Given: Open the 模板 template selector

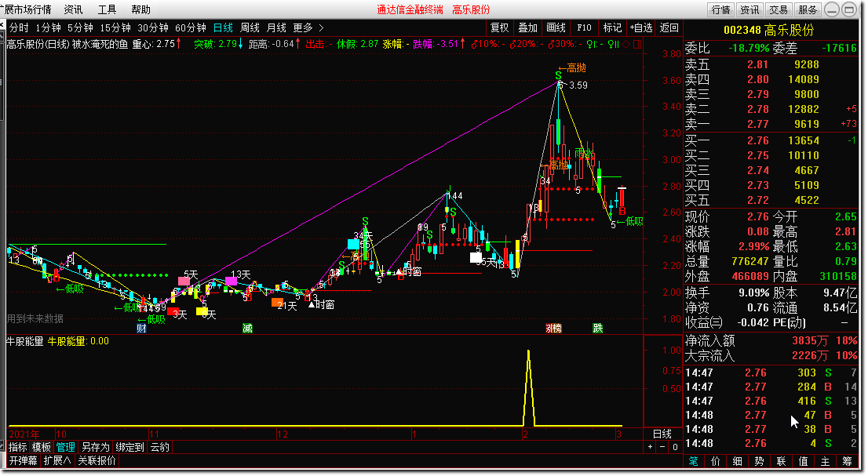Looking at the screenshot, I should (41, 447).
